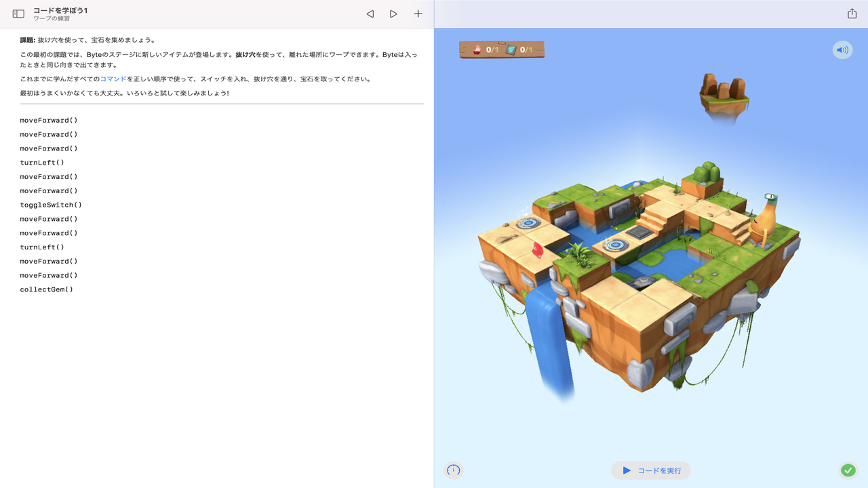The image size is (868, 488).
Task: Click the 課題 goal sentence
Action: pyautogui.click(x=88, y=40)
